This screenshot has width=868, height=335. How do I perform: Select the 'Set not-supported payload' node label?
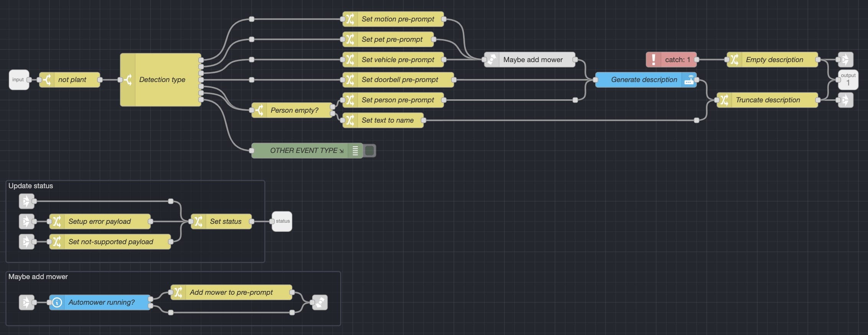pos(111,242)
